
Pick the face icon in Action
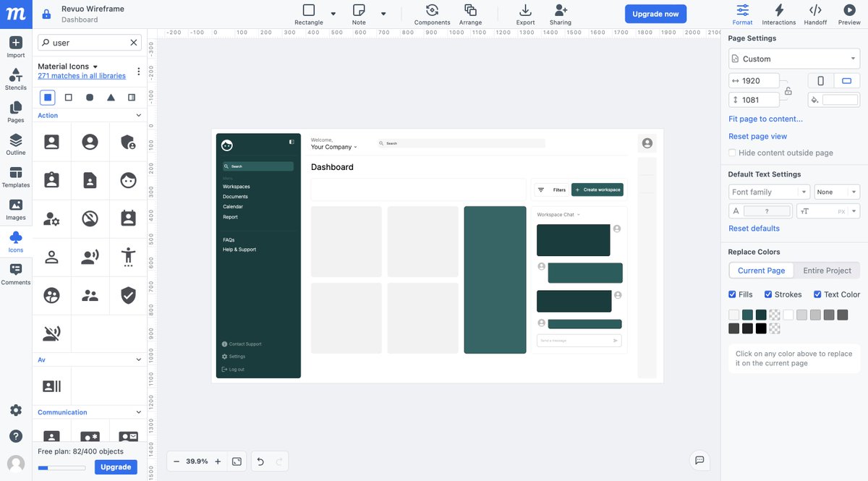click(x=129, y=180)
